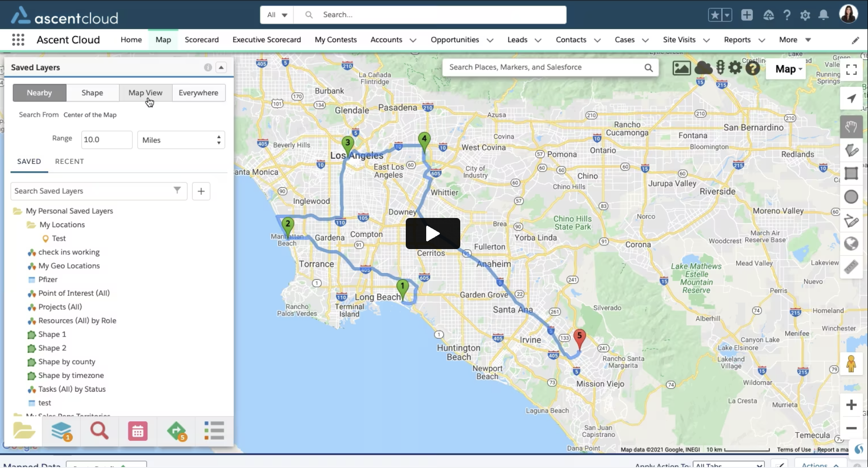Click global create plus icon
The width and height of the screenshot is (868, 468).
[747, 15]
